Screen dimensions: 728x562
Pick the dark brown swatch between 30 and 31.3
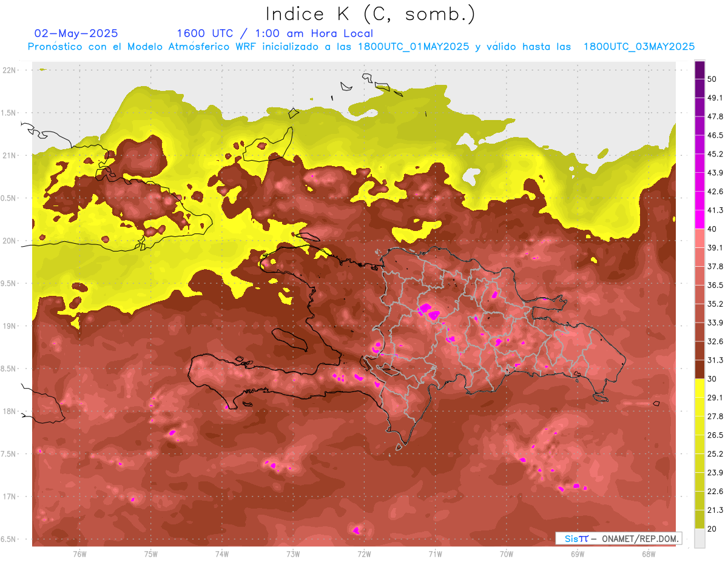pyautogui.click(x=699, y=370)
